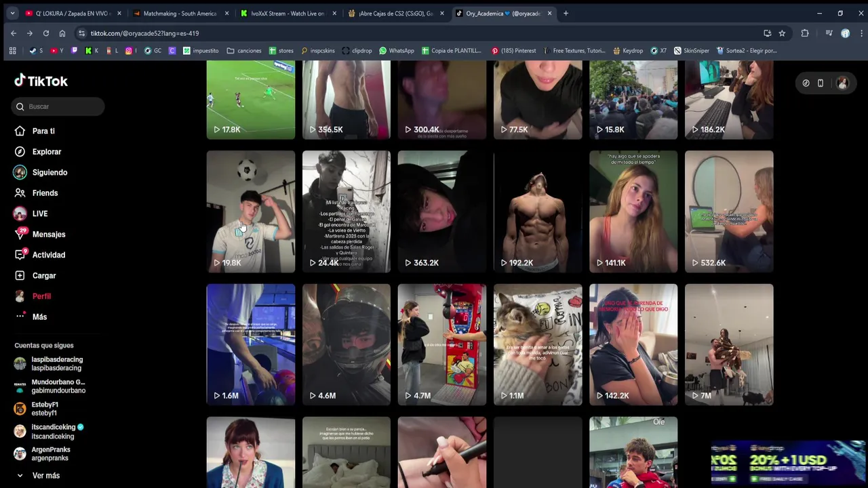Click the TikTok logo

click(41, 81)
